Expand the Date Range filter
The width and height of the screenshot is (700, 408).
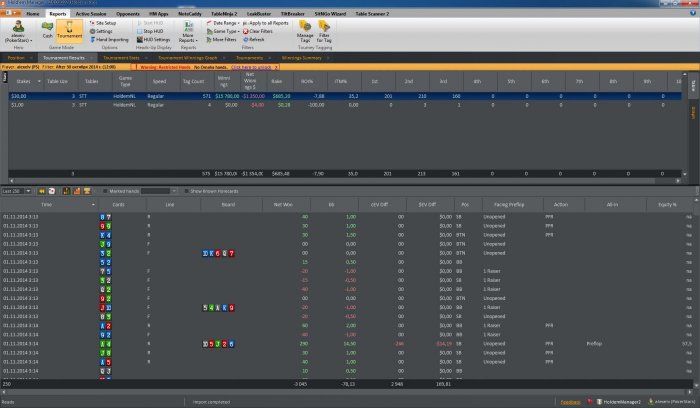click(222, 23)
